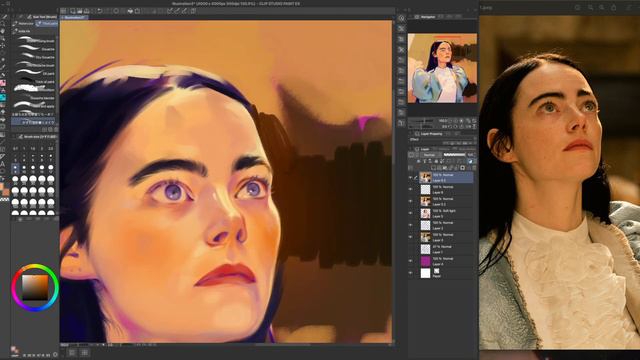The height and width of the screenshot is (360, 640).
Task: Click the top quick access icon beside canvas
Action: (x=401, y=18)
